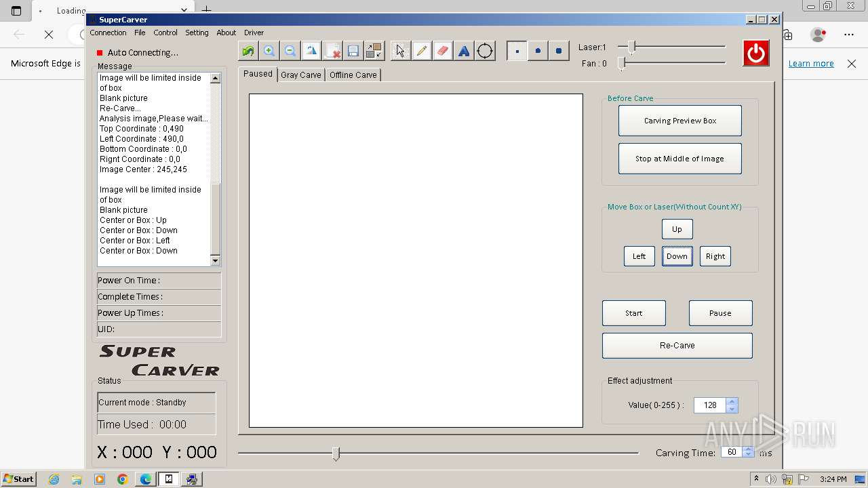This screenshot has width=868, height=488.
Task: Open Google Chrome from taskbar
Action: click(x=123, y=479)
